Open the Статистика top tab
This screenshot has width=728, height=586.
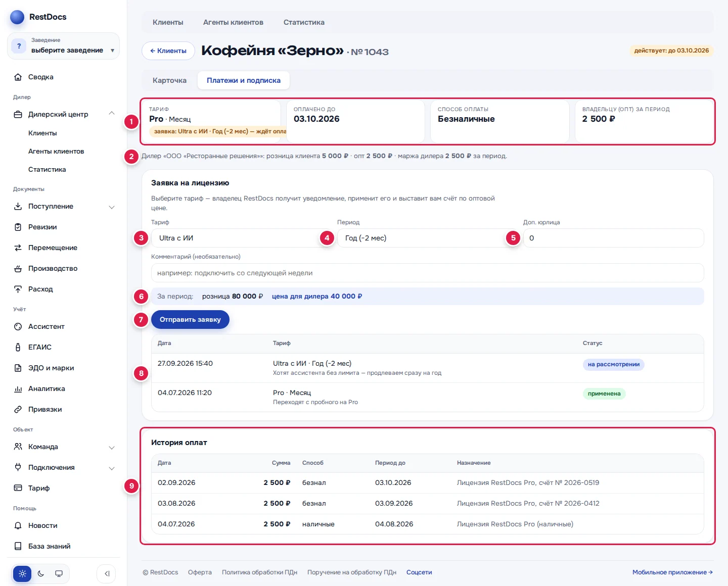click(304, 23)
